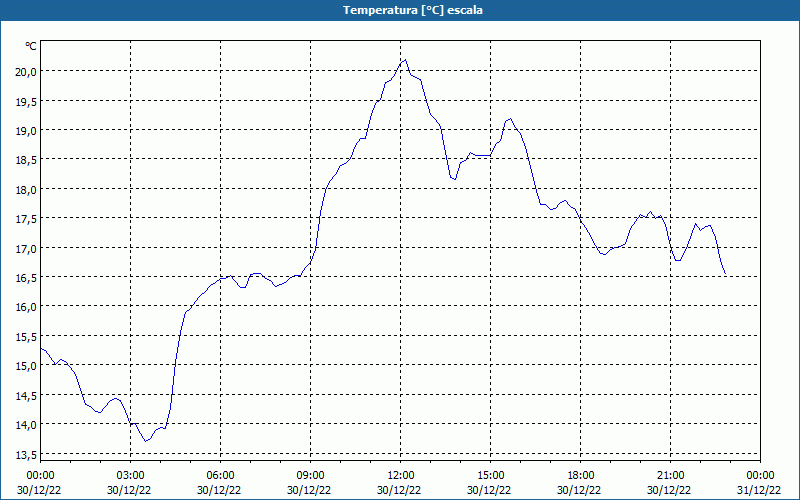Click the °C unit label
Viewport: 800px width, 500px height.
[x=31, y=46]
